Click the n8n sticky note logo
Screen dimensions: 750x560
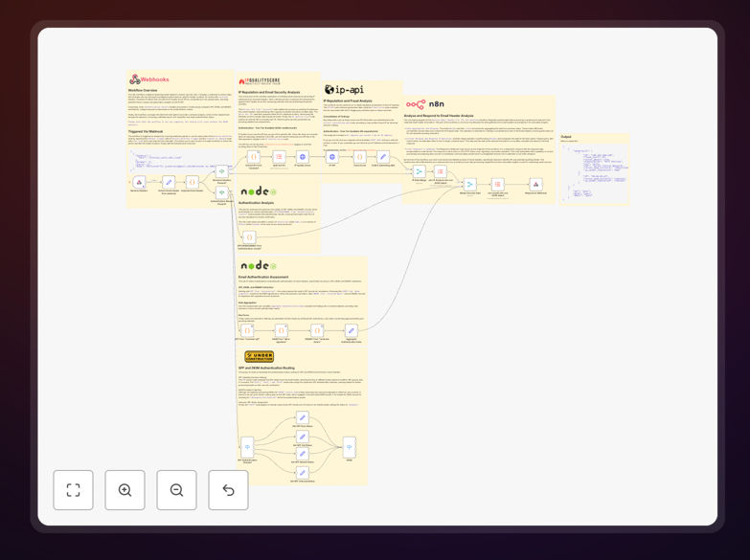tap(424, 103)
